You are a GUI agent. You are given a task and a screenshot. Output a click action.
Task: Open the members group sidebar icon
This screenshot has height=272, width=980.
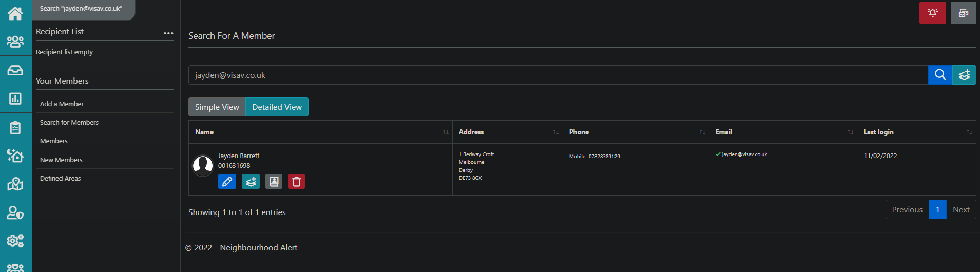(x=15, y=42)
